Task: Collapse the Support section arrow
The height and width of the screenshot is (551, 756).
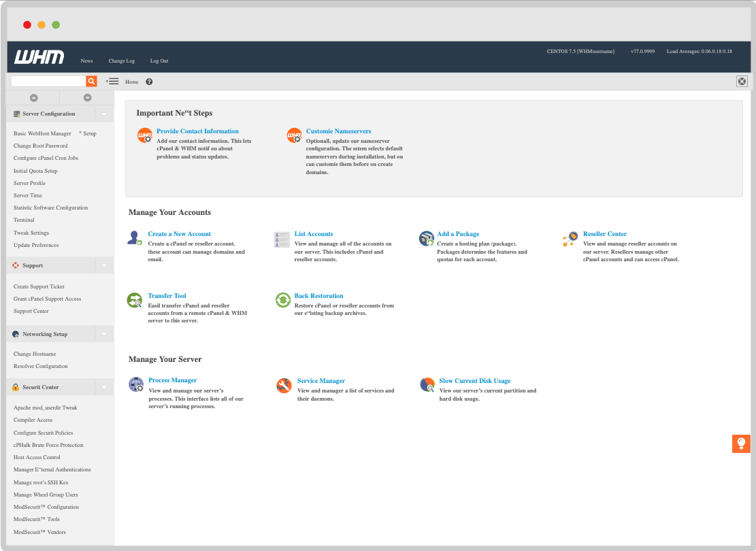Action: [104, 266]
